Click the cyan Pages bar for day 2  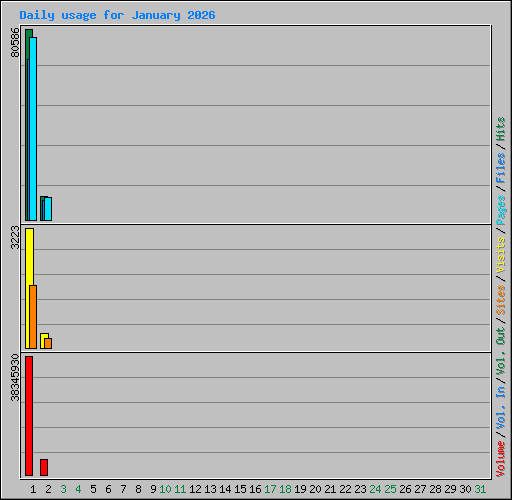click(48, 209)
